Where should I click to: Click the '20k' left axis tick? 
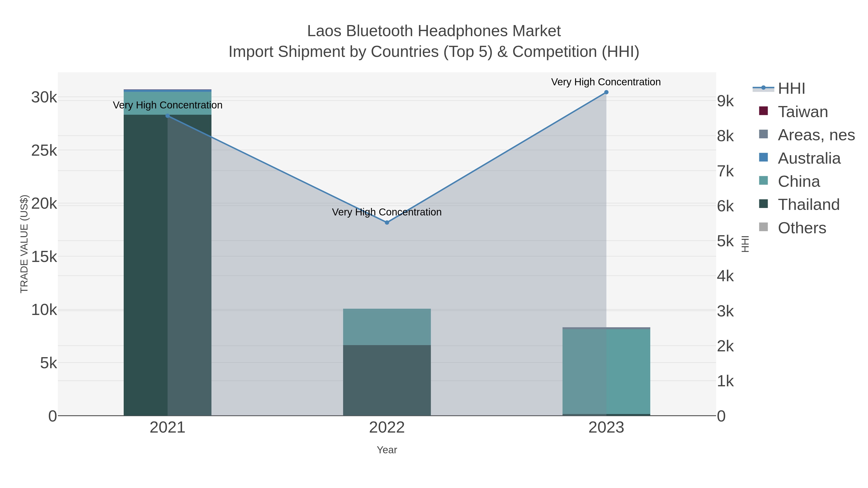pyautogui.click(x=44, y=203)
